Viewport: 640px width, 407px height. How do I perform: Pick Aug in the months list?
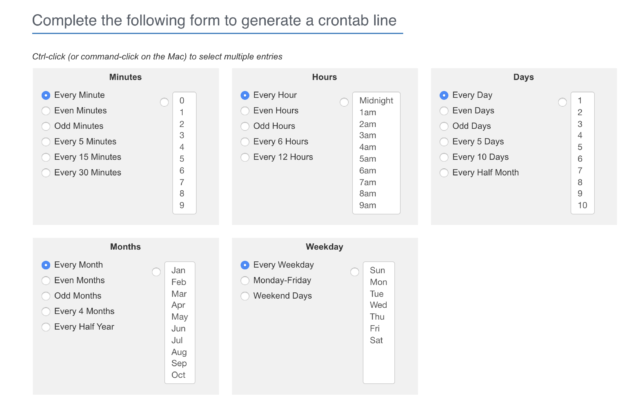pos(180,352)
